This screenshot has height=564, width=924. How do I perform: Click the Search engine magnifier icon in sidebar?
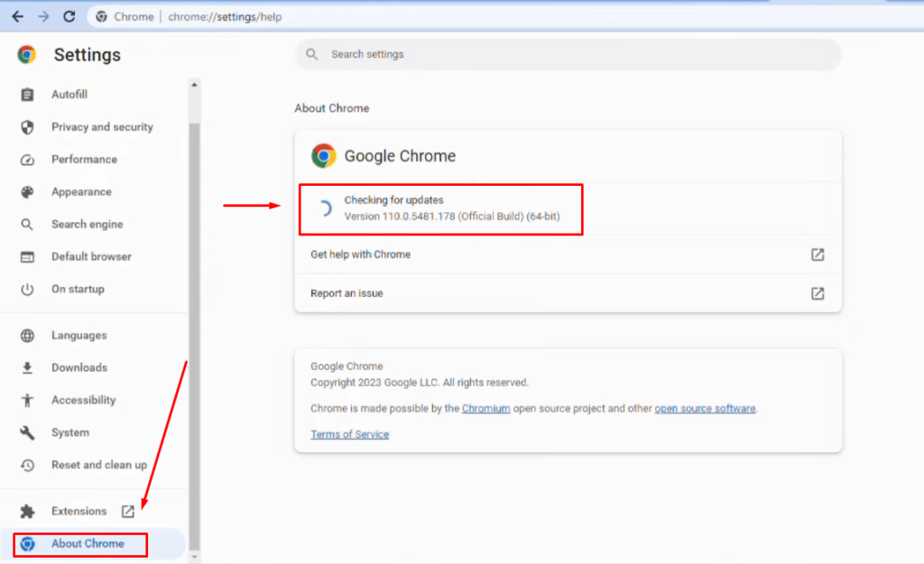27,225
